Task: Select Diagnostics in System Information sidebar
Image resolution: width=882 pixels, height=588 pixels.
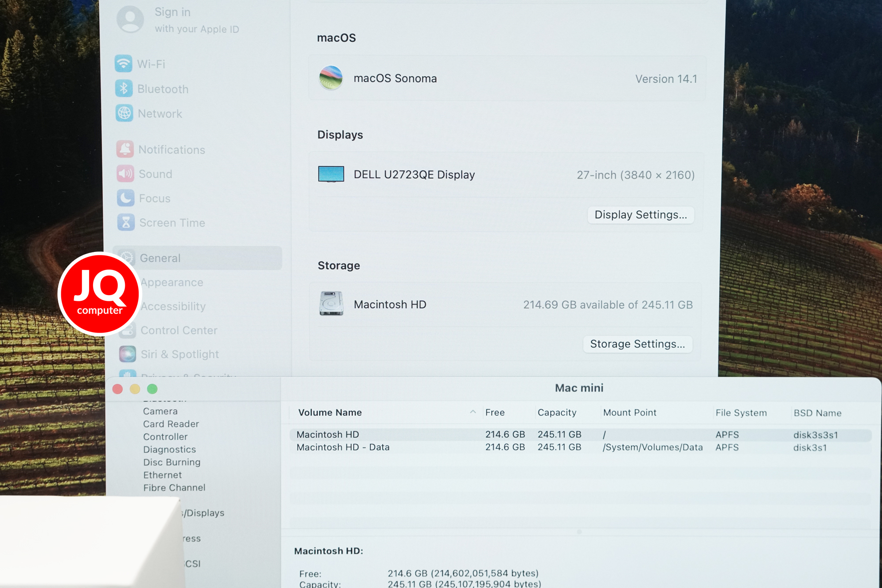Action: (169, 449)
